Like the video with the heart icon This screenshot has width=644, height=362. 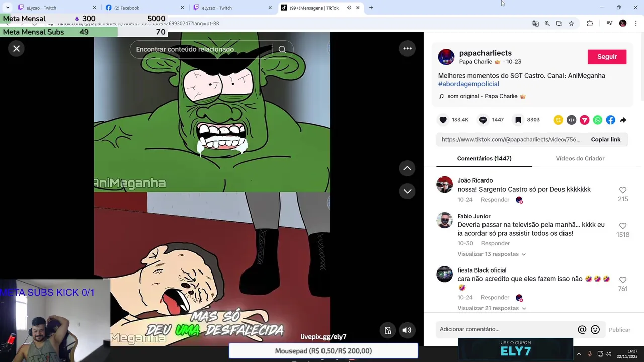tap(443, 120)
